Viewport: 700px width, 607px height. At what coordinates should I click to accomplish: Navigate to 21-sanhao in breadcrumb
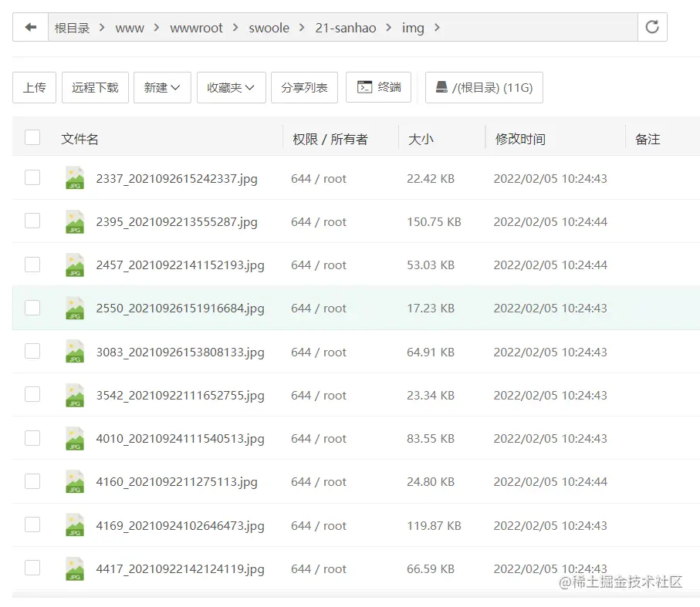click(346, 28)
